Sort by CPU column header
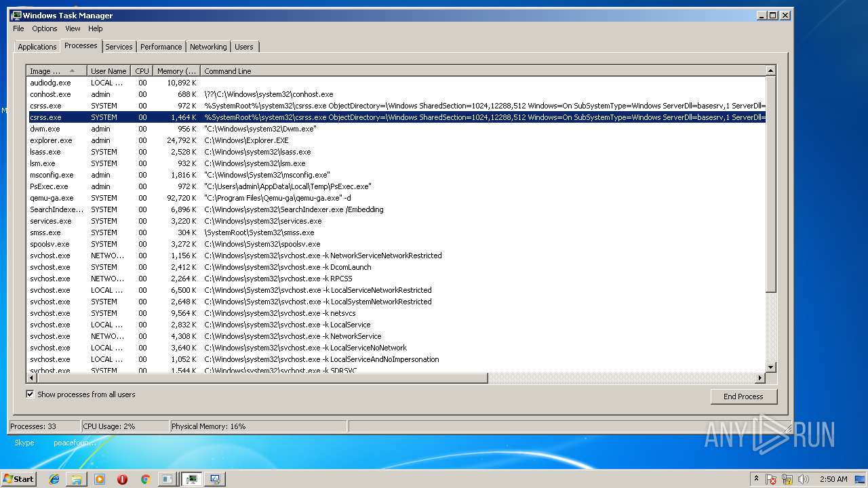The height and width of the screenshot is (488, 868). (142, 71)
